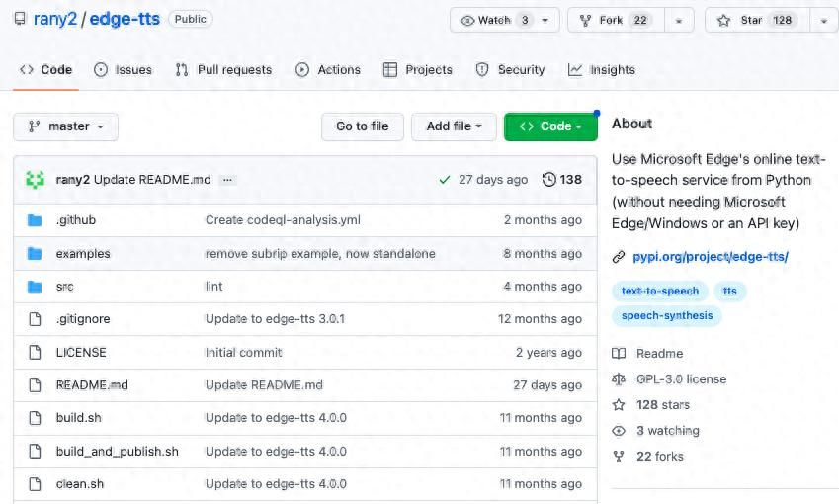Open build_and_publish.sh file
Screen dimensions: 839x504
[118, 452]
